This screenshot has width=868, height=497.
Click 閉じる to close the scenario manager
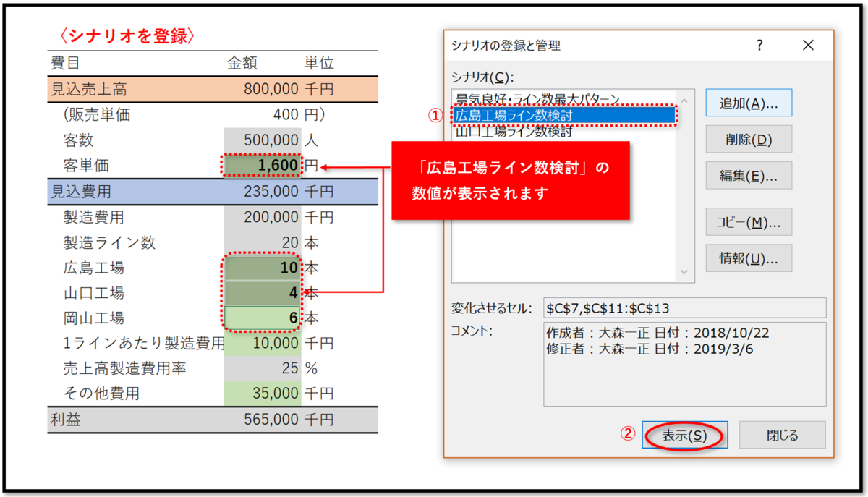[x=782, y=436]
